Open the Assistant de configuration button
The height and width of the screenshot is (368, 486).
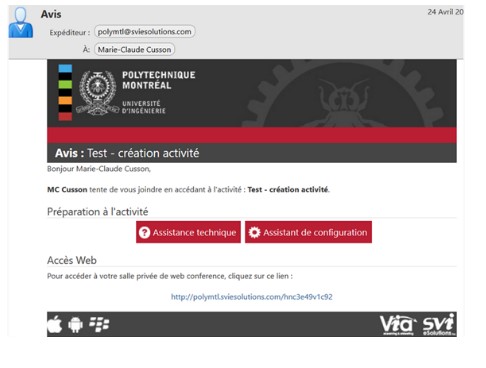pyautogui.click(x=308, y=232)
